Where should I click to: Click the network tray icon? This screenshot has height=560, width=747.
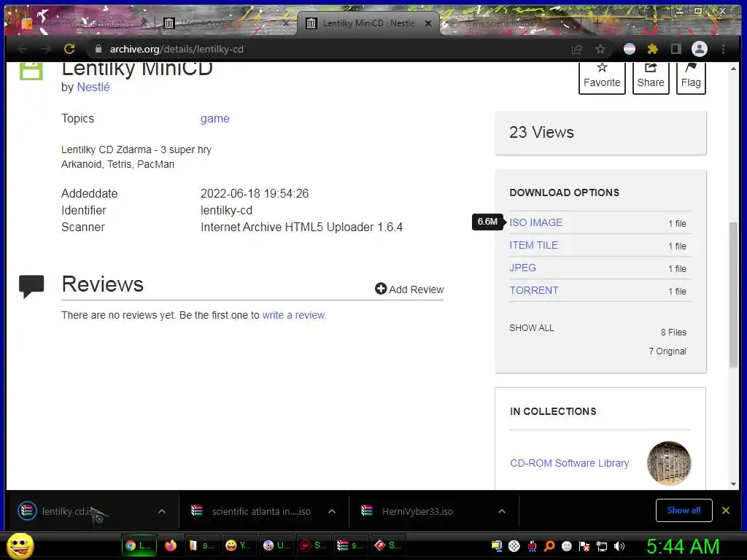[x=602, y=546]
